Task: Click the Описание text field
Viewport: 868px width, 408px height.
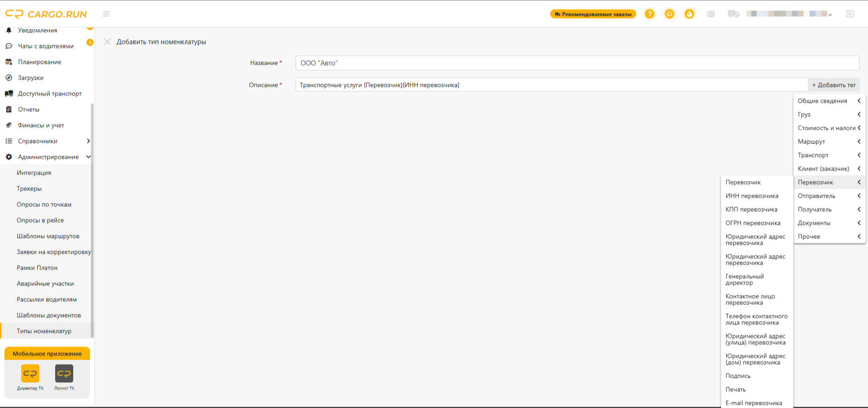Action: 552,85
